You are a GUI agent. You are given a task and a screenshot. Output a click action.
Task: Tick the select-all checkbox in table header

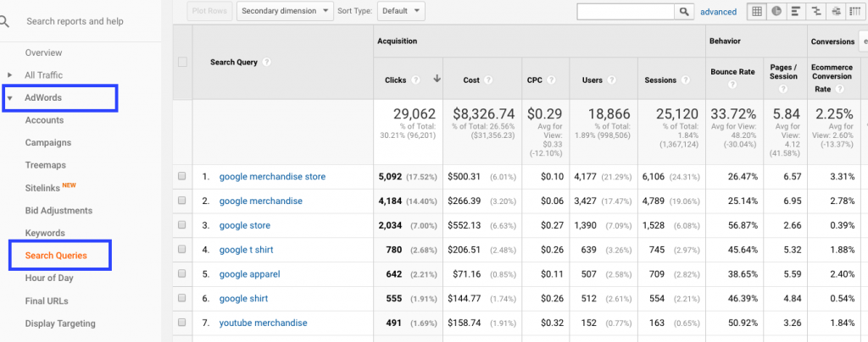pos(183,63)
